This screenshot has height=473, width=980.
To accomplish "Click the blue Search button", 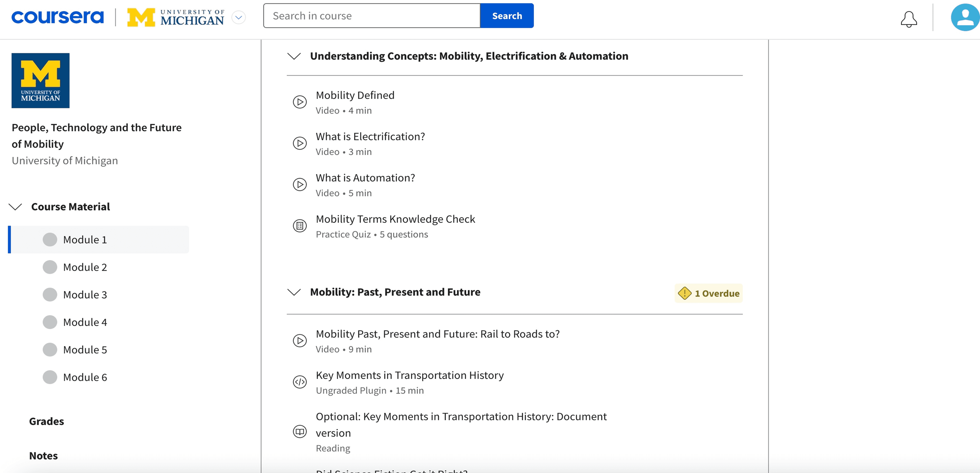I will [506, 16].
